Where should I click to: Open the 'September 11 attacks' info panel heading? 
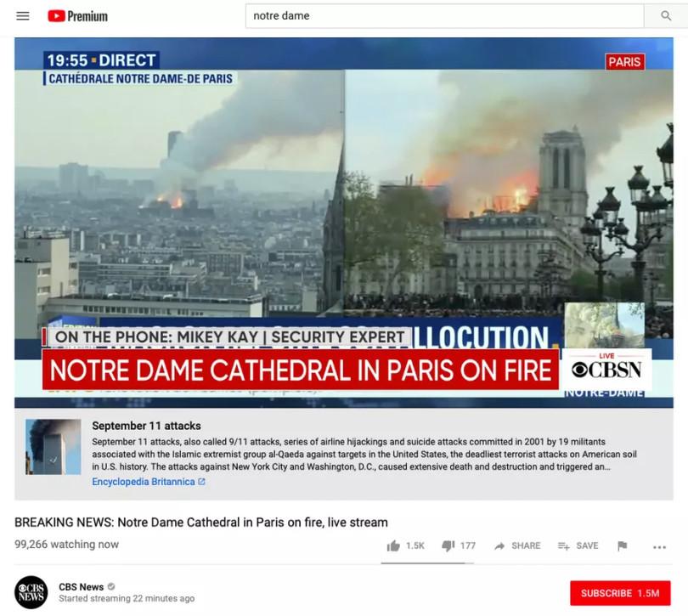(x=146, y=426)
